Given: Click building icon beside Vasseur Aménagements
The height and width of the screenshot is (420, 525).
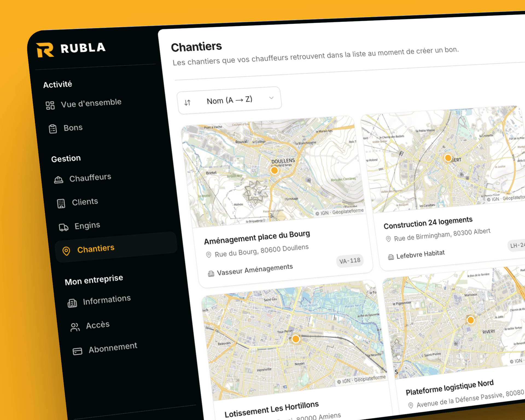Looking at the screenshot, I should (211, 273).
